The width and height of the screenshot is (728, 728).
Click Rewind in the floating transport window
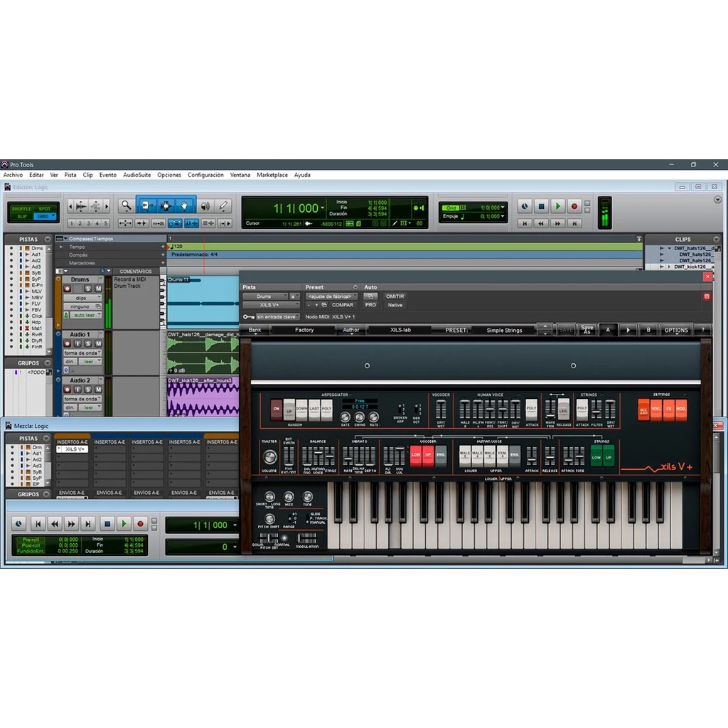[55, 524]
